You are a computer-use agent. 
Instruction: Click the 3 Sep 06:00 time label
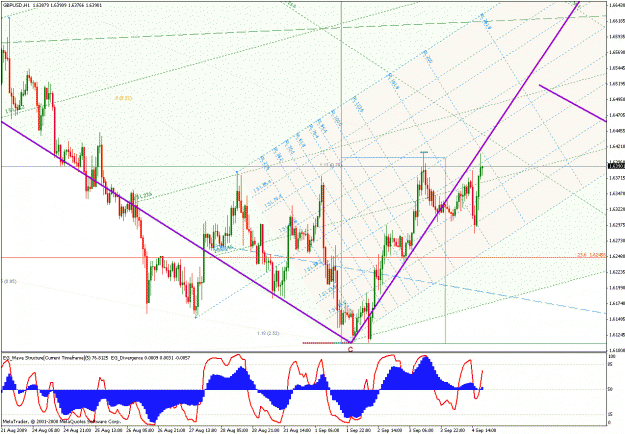[x=422, y=430]
